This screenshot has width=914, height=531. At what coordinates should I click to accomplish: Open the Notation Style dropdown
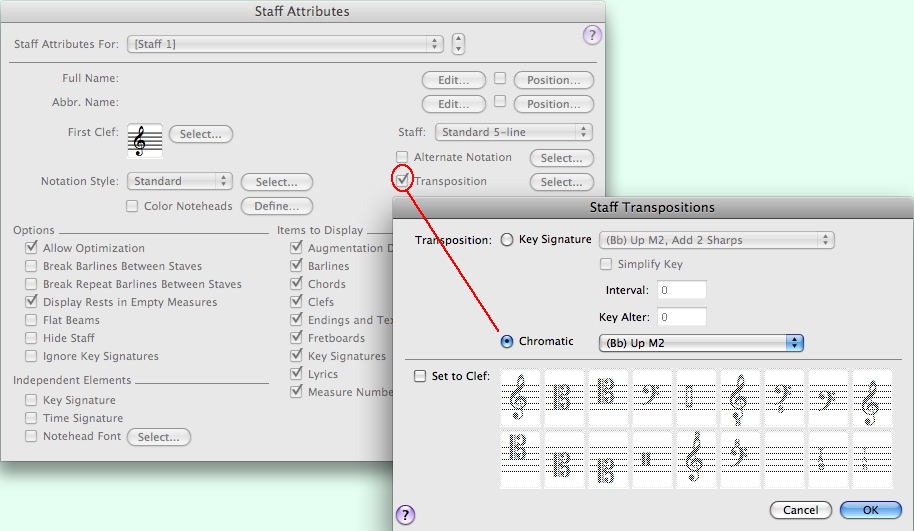180,181
